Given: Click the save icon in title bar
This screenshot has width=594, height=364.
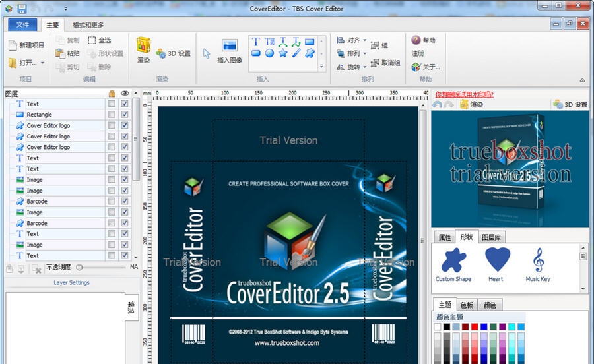Looking at the screenshot, I should coord(22,9).
